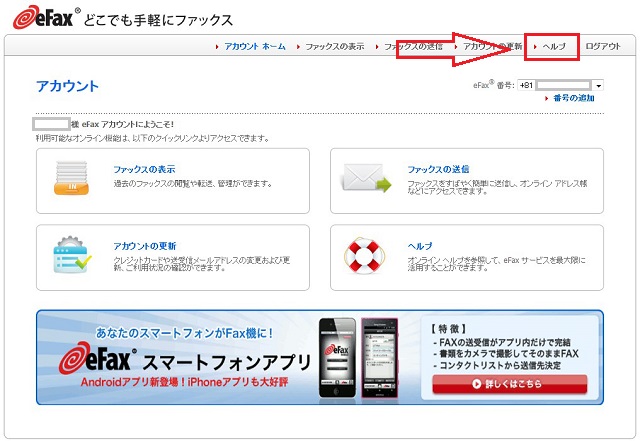Expand the eFax 番号 dropdown arrow
This screenshot has width=640, height=441.
(x=598, y=86)
